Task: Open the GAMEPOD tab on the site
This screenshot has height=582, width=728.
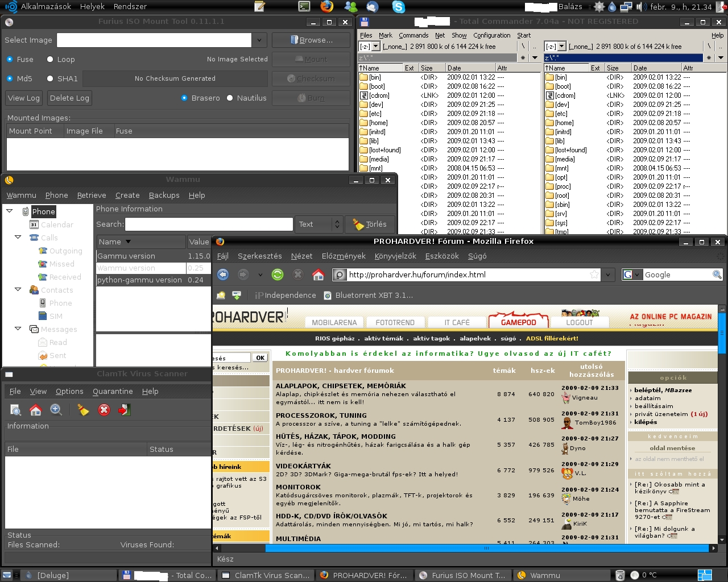Action: point(518,322)
